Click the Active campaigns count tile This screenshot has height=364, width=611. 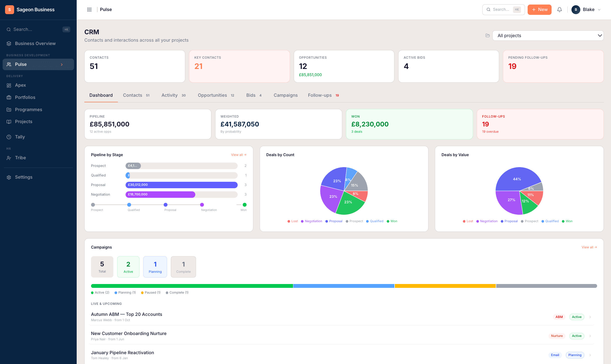pos(128,267)
